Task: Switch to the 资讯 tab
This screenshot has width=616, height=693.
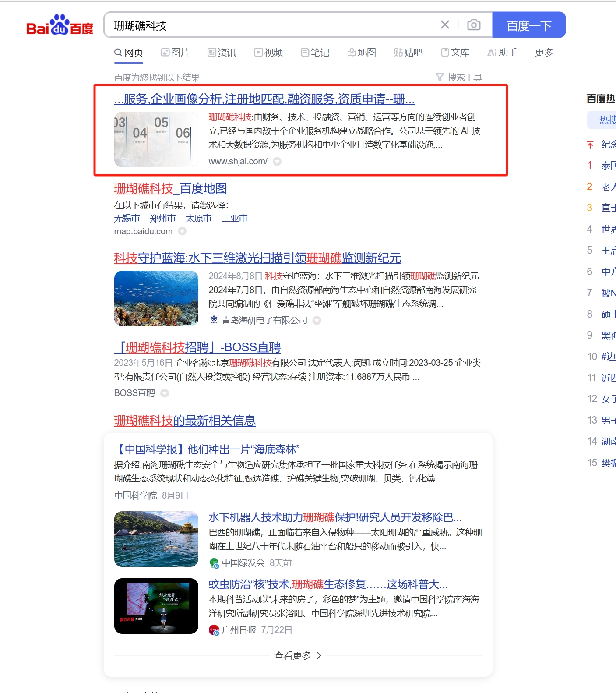Action: 222,53
